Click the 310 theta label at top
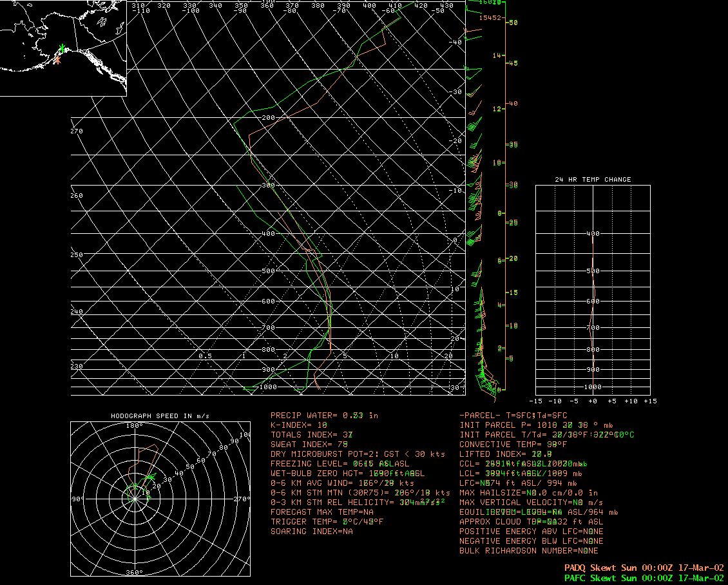728x585 pixels. pos(139,6)
